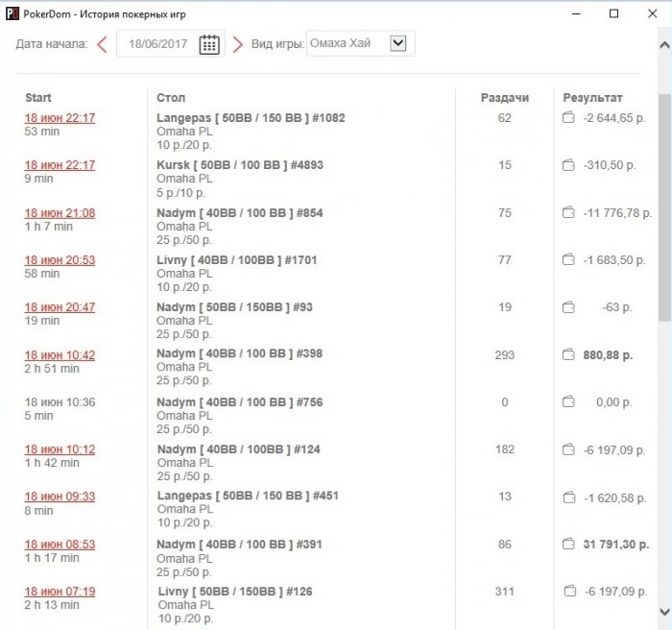Open the calendar date picker icon
Screen dimensions: 672x630
(x=209, y=44)
